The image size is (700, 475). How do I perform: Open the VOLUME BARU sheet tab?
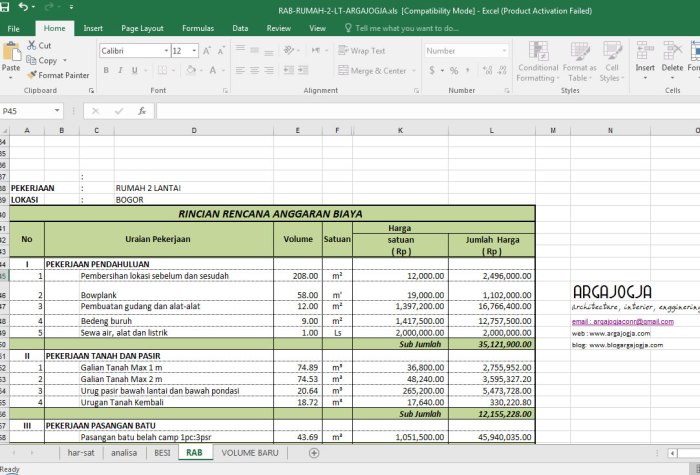click(x=250, y=453)
